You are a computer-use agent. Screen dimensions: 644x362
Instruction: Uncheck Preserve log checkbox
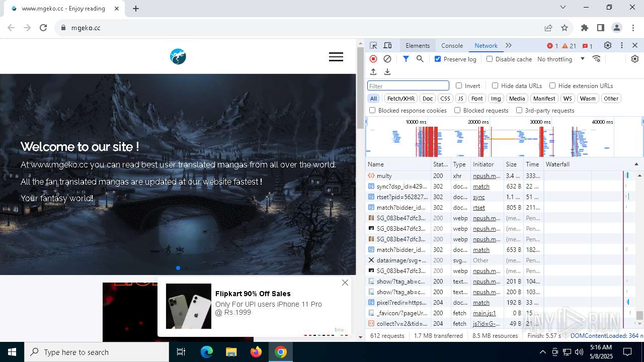pyautogui.click(x=438, y=59)
